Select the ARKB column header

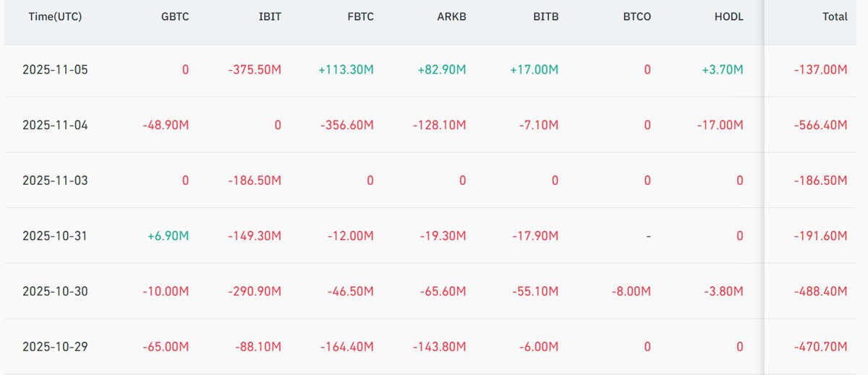452,17
